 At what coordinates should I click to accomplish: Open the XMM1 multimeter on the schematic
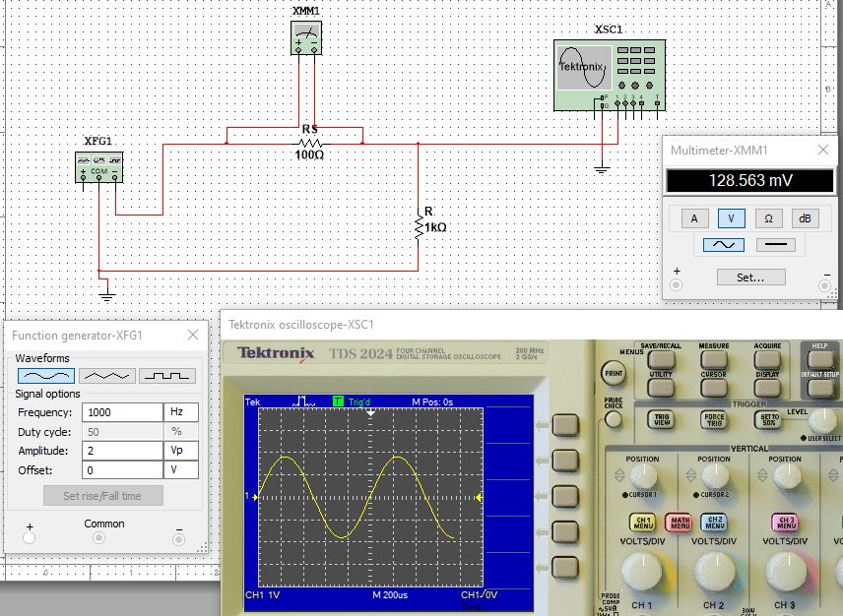(305, 37)
